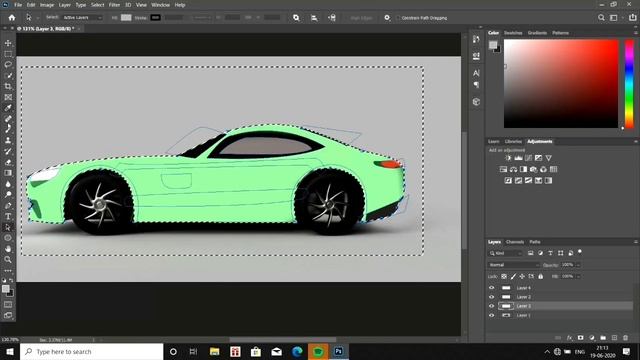The image size is (640, 360).
Task: Select the Horizontal Type tool
Action: pos(8,216)
